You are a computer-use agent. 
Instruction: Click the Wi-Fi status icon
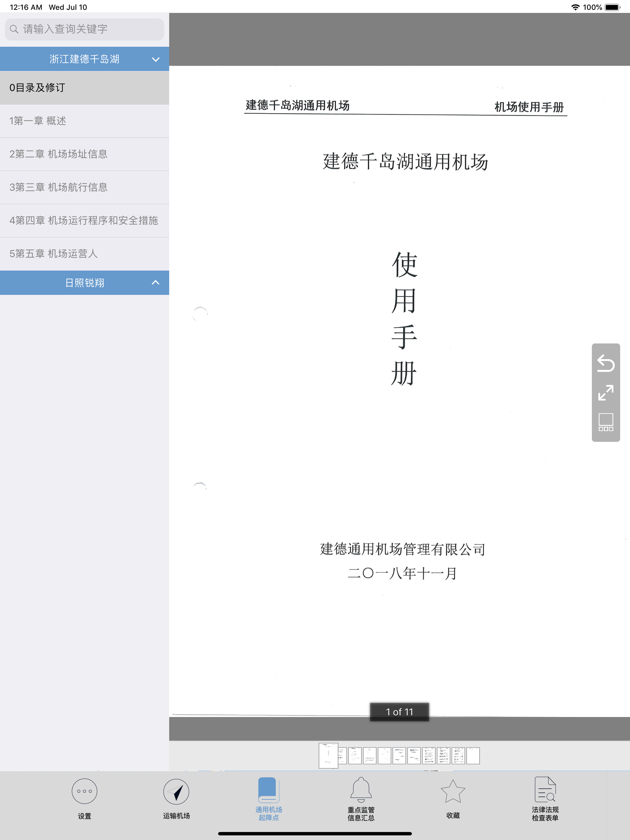[x=575, y=7]
